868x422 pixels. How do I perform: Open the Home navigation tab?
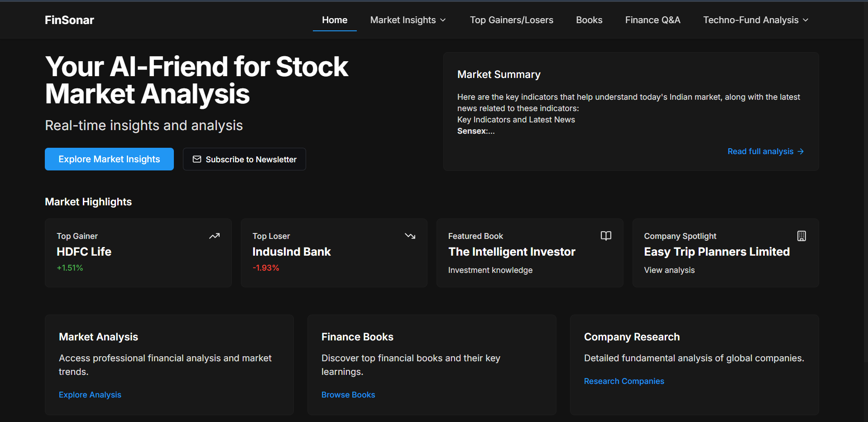(x=335, y=20)
